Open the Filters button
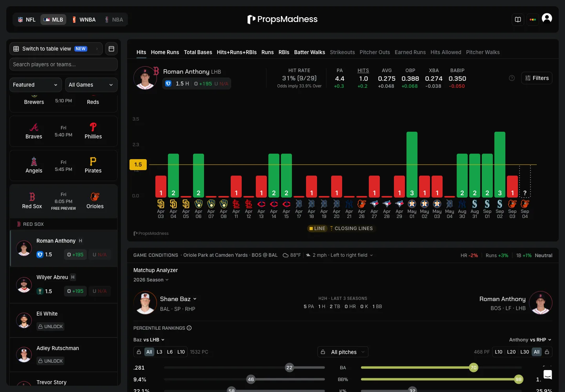Viewport: 565px width, 392px height. tap(537, 78)
